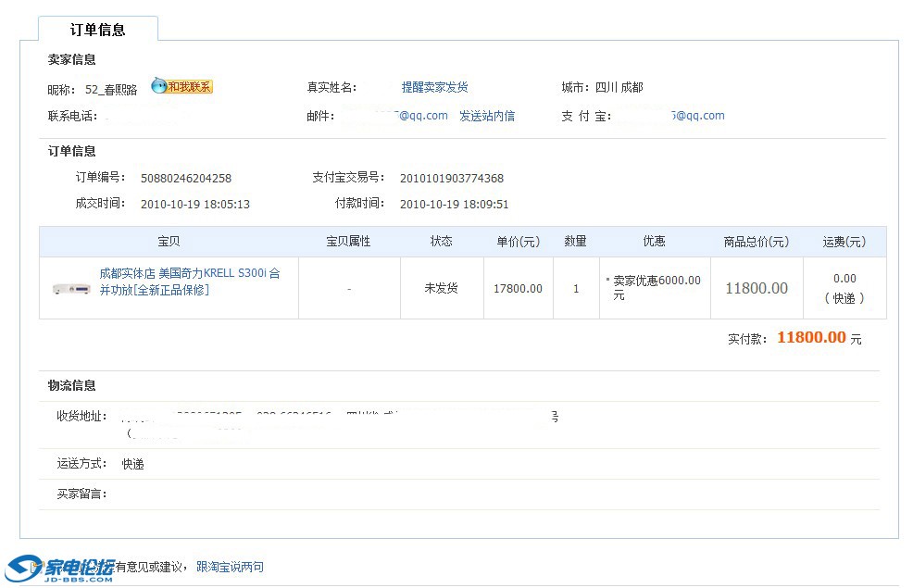Open the 跟淘宝说两句 feedback link
The width and height of the screenshot is (913, 588).
[x=230, y=567]
